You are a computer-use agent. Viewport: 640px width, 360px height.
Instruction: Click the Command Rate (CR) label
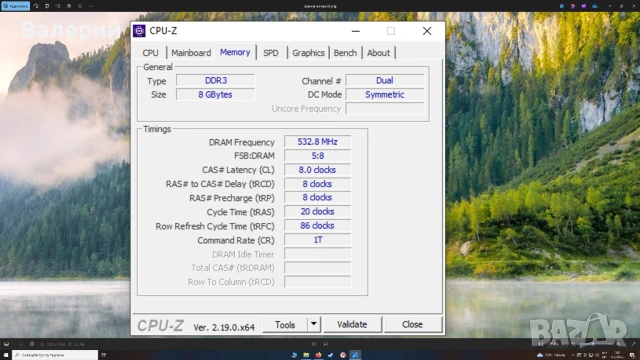(236, 241)
